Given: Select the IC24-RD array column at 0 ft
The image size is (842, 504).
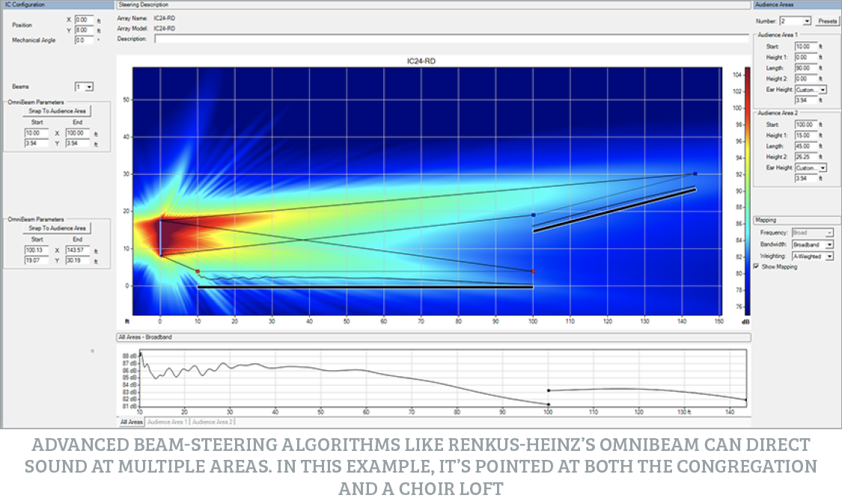Looking at the screenshot, I should 160,238.
